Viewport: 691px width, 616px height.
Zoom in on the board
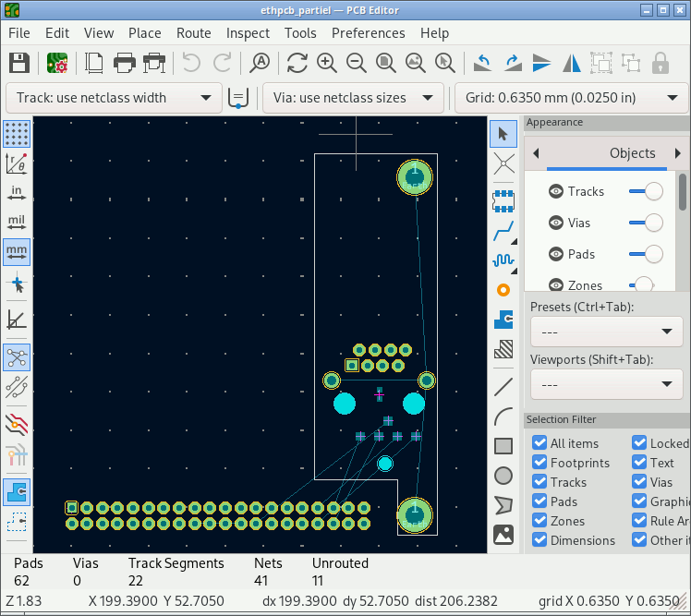click(x=326, y=63)
